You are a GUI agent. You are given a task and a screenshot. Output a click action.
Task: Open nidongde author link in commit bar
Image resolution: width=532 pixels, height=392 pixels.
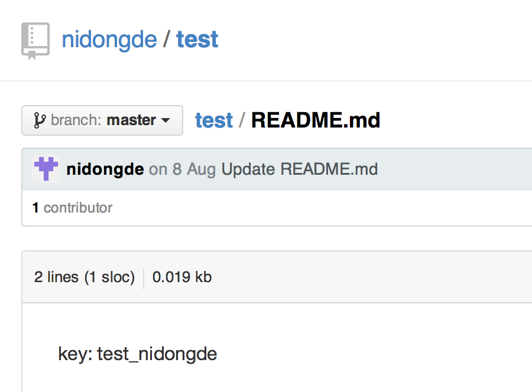pyautogui.click(x=105, y=169)
